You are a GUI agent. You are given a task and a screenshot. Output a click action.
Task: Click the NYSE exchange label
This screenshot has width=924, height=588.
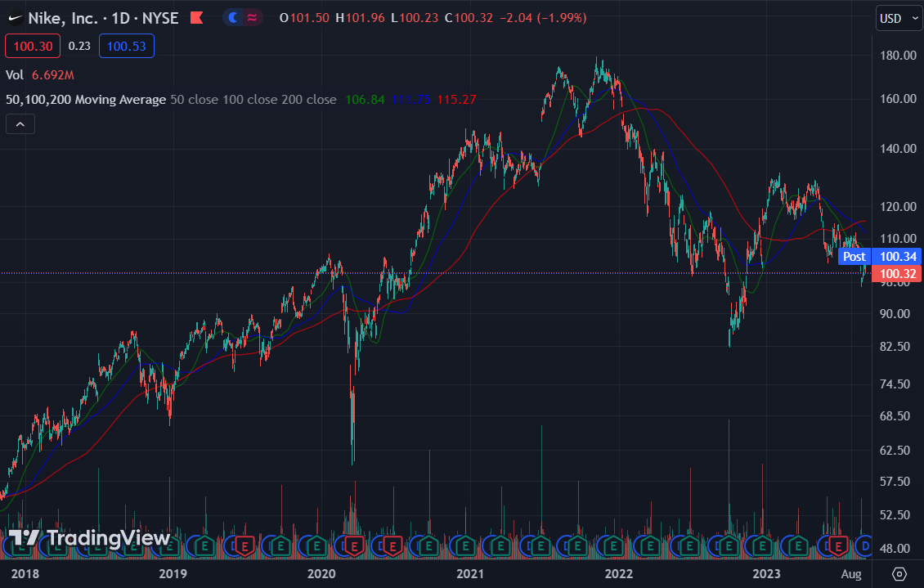coord(160,18)
